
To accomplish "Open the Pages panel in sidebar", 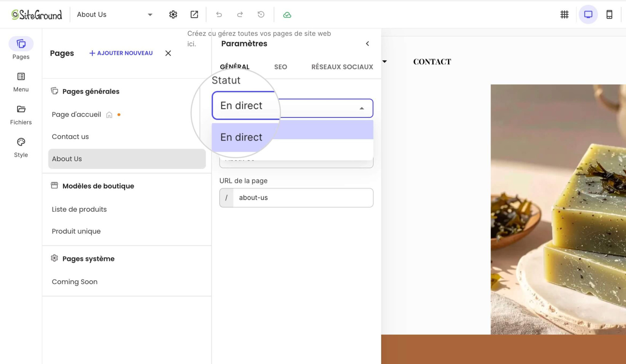I will (x=21, y=49).
